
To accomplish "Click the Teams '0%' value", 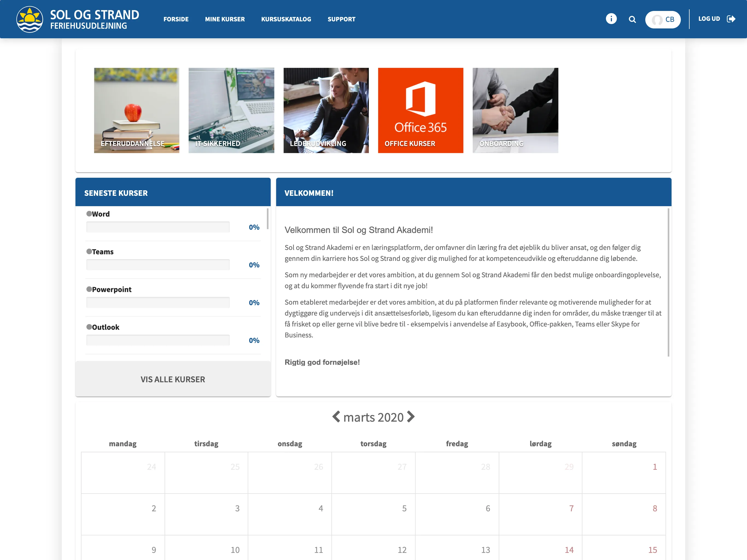I will [x=254, y=265].
